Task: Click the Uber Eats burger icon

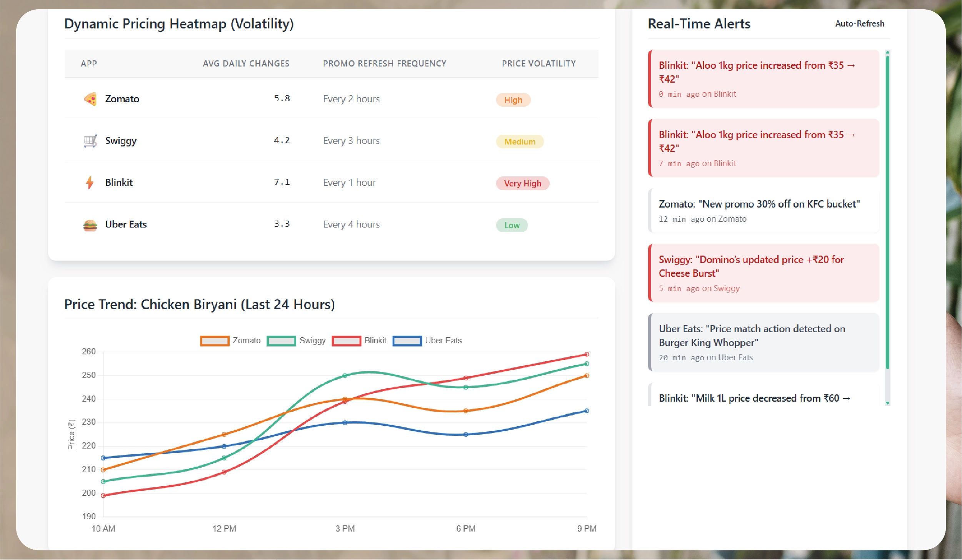Action: (x=90, y=225)
